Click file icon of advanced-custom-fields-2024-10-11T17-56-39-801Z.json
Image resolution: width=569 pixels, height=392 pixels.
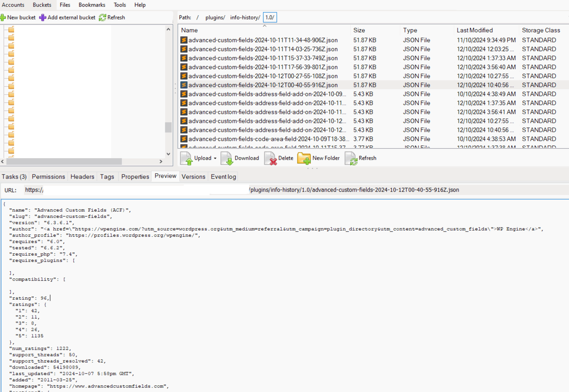click(x=184, y=67)
